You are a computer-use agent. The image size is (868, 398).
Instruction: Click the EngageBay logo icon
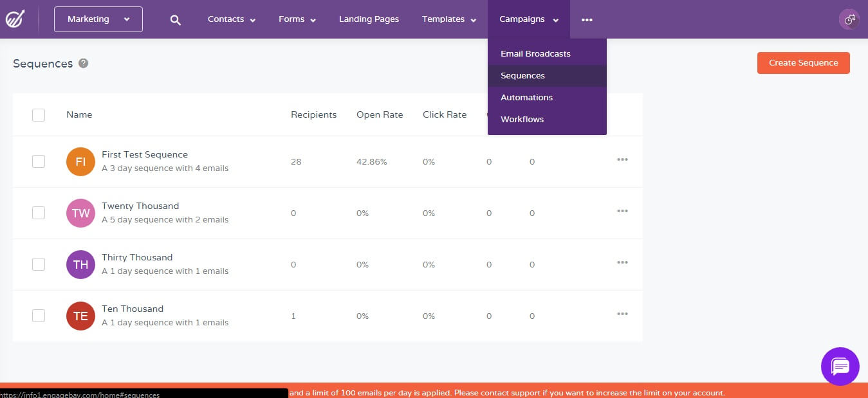coord(15,19)
